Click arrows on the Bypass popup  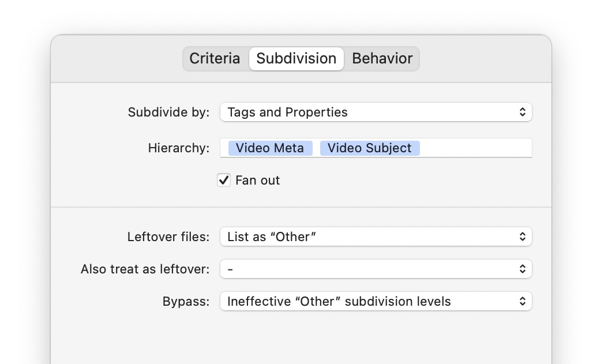point(522,301)
